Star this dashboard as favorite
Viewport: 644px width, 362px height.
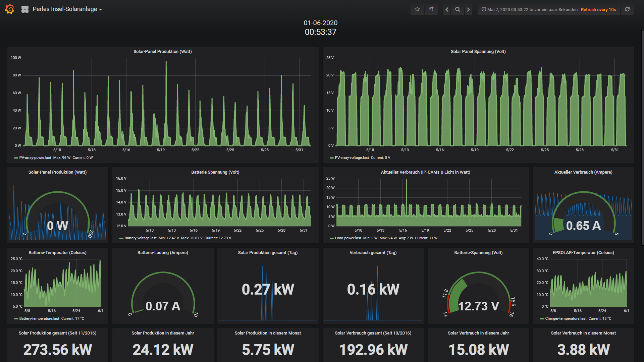click(417, 9)
